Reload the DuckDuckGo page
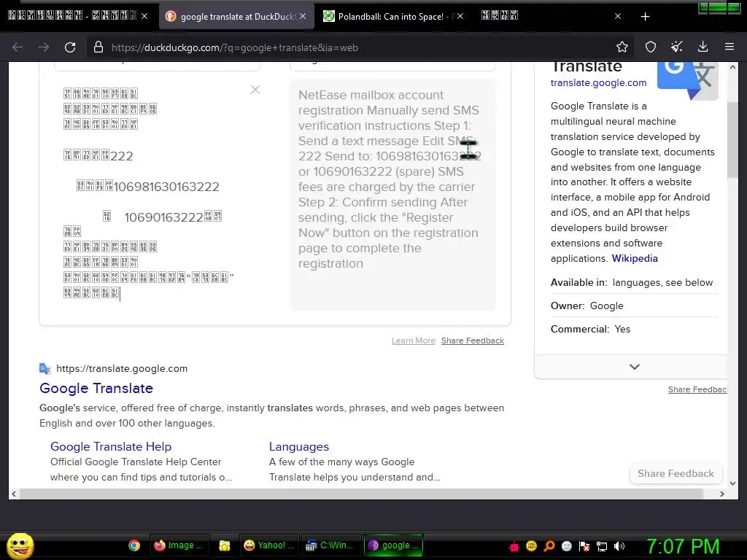Image resolution: width=747 pixels, height=560 pixels. [70, 47]
